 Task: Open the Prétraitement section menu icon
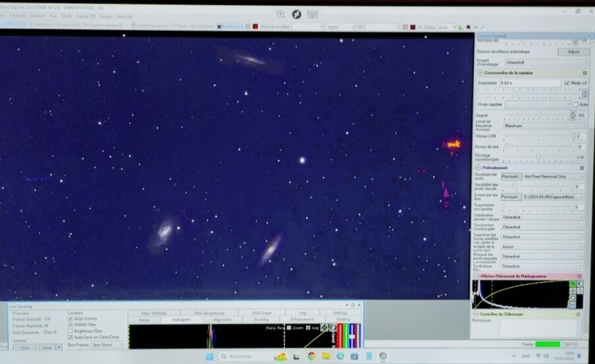(582, 168)
